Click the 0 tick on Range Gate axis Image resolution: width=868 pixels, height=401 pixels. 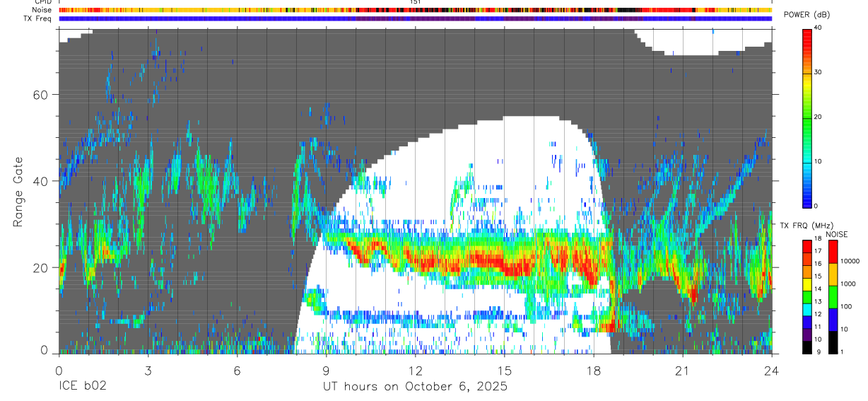(45, 351)
